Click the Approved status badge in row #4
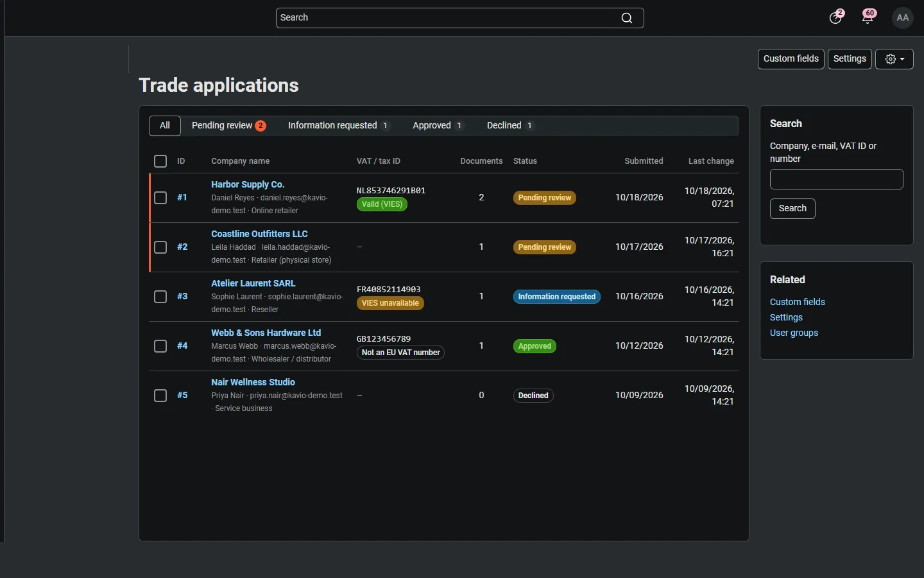 click(535, 346)
